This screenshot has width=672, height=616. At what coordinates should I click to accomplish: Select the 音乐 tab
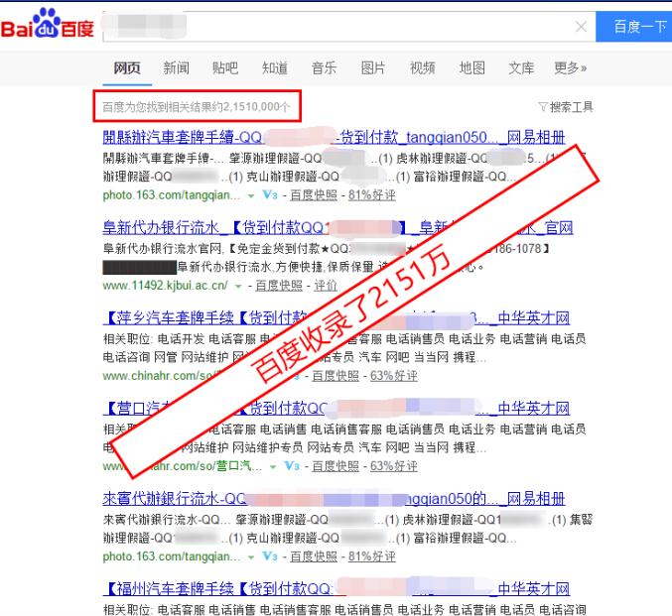tap(324, 67)
